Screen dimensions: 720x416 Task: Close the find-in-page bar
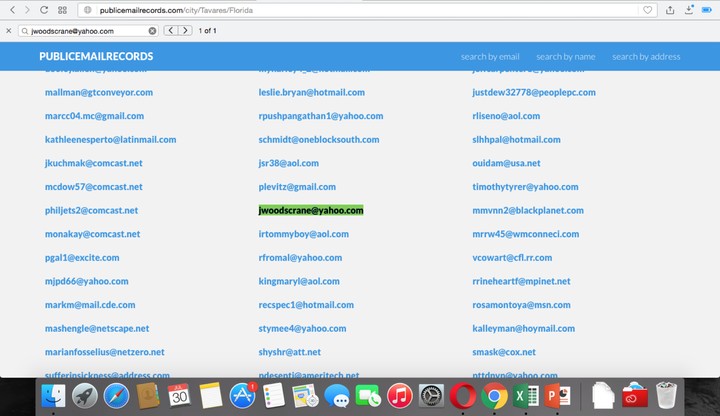pyautogui.click(x=8, y=31)
